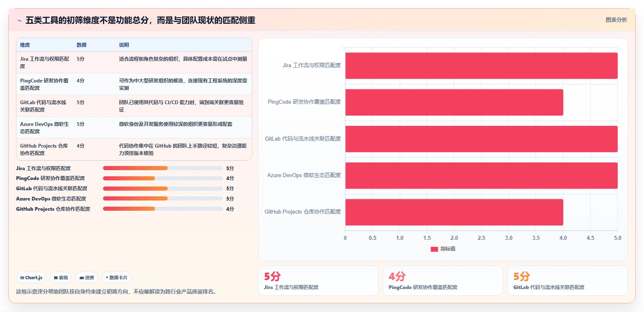Image resolution: width=644 pixels, height=312 pixels.
Task: Click table cell PingCode 研发协作覆盖匹配度
Action: pos(45,84)
